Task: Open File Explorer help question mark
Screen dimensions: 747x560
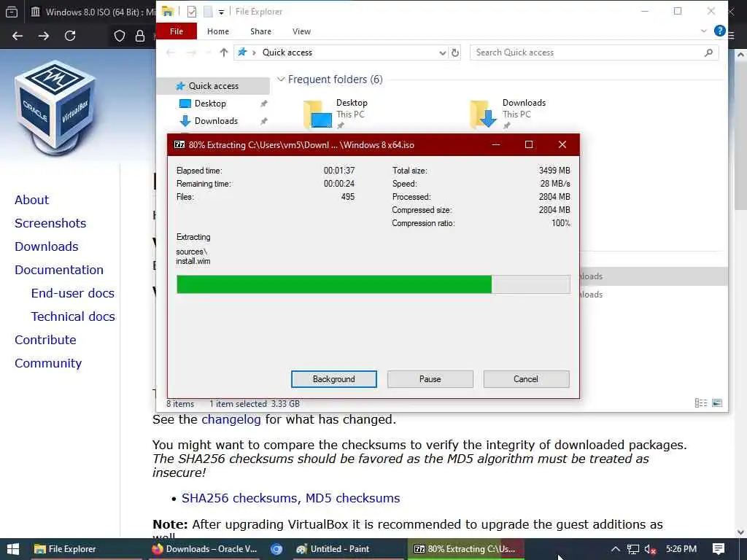Action: tap(720, 31)
